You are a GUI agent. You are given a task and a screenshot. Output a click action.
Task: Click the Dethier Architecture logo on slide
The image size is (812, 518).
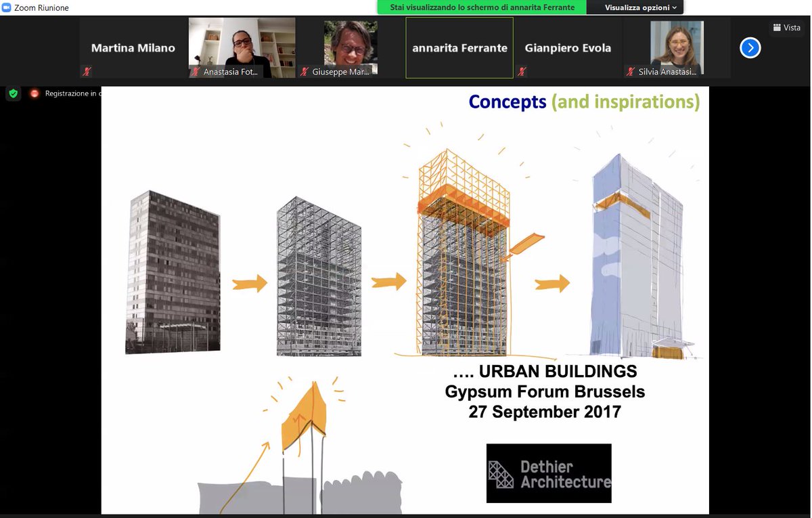pos(549,473)
